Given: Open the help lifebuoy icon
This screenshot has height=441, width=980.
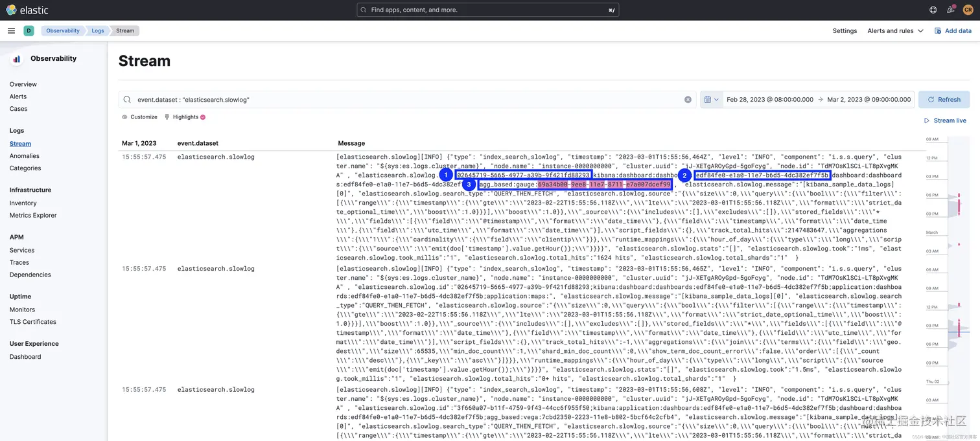Looking at the screenshot, I should point(933,10).
